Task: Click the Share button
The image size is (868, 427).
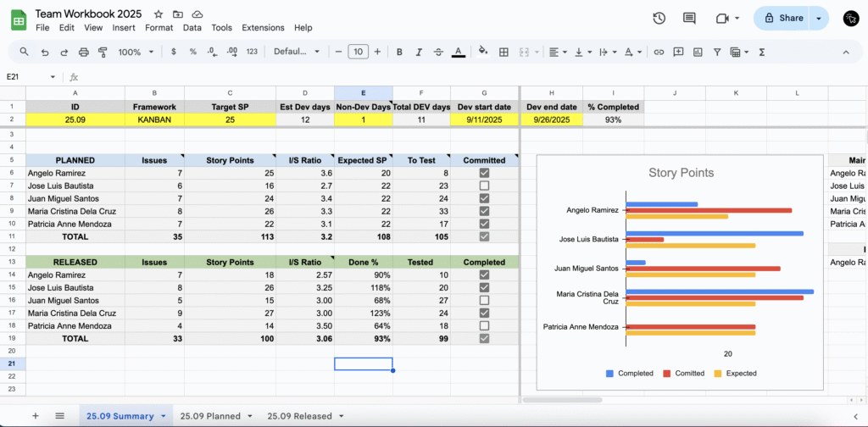Action: 782,18
